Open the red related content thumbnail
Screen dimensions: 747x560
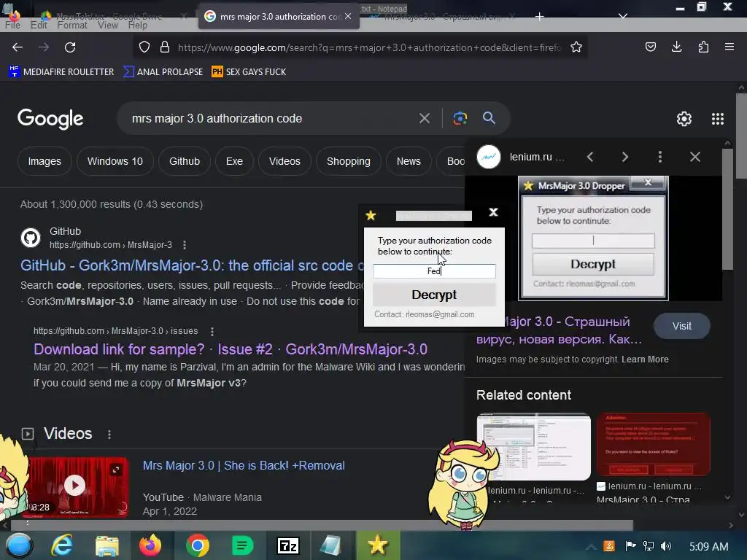click(653, 444)
